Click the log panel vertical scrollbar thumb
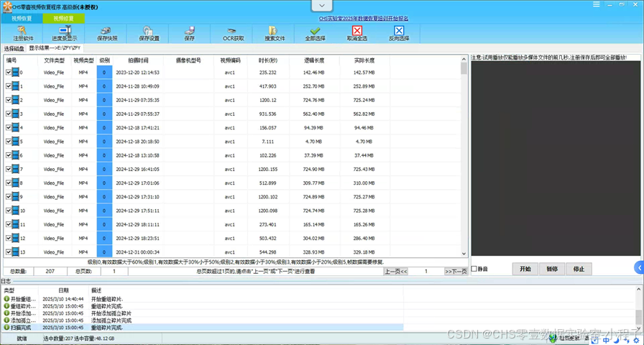This screenshot has height=345, width=644. click(640, 317)
